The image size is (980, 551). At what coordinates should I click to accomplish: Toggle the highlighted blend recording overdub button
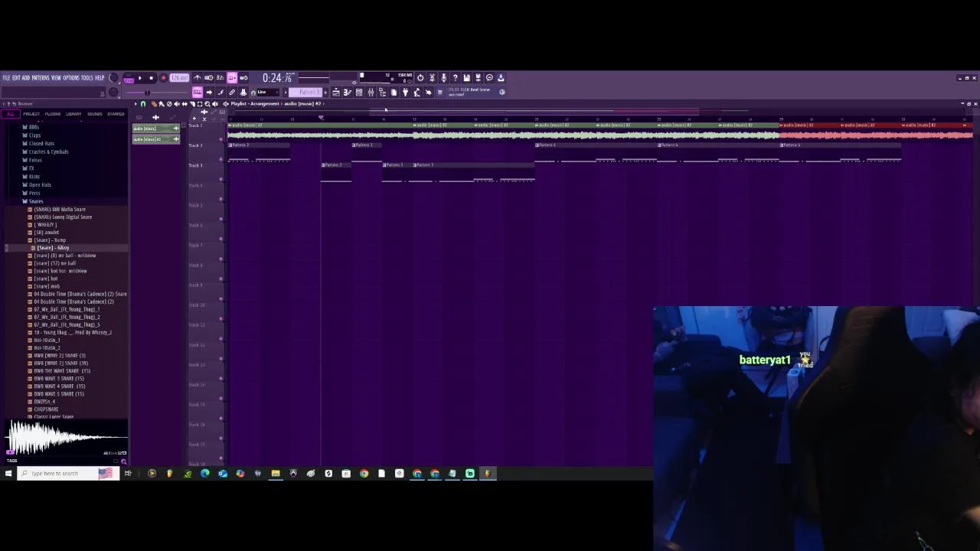tap(231, 77)
